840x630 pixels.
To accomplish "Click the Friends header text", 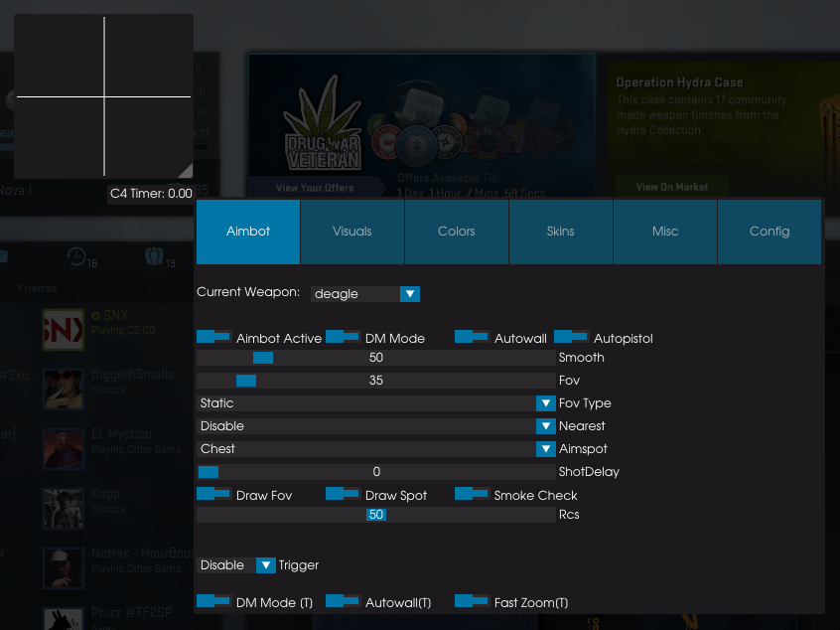I will tap(37, 288).
